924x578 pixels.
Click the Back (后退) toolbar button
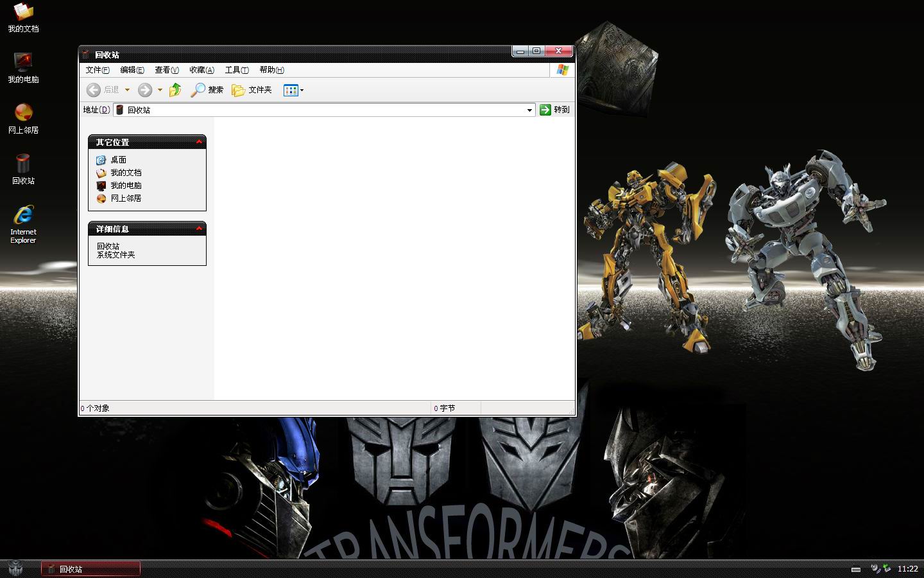click(103, 90)
